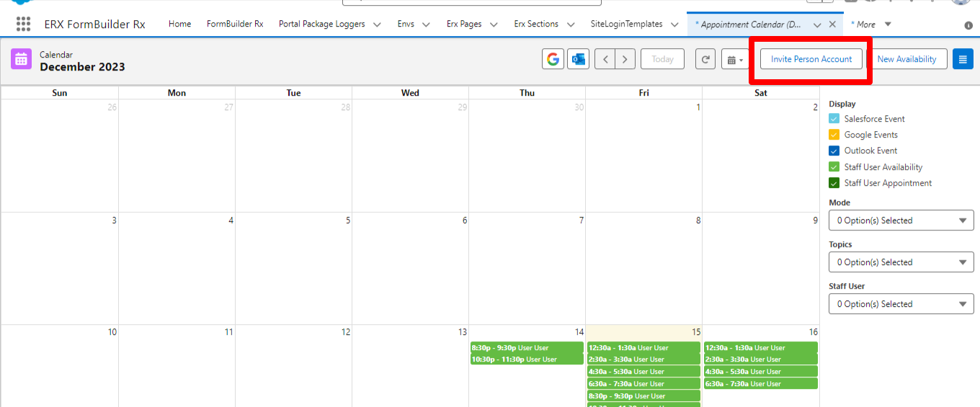Toggle the blue side panel list icon

[963, 59]
